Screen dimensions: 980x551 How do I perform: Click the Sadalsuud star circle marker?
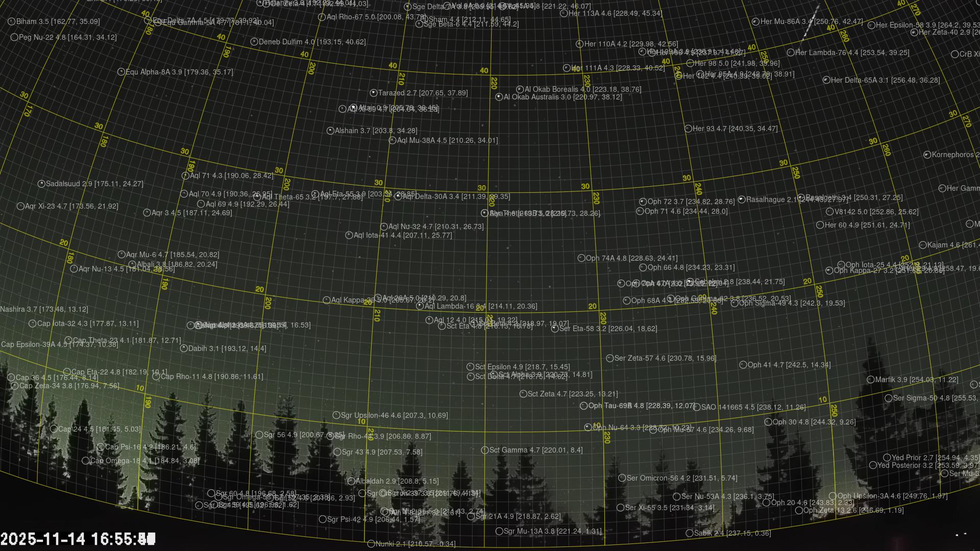point(41,184)
